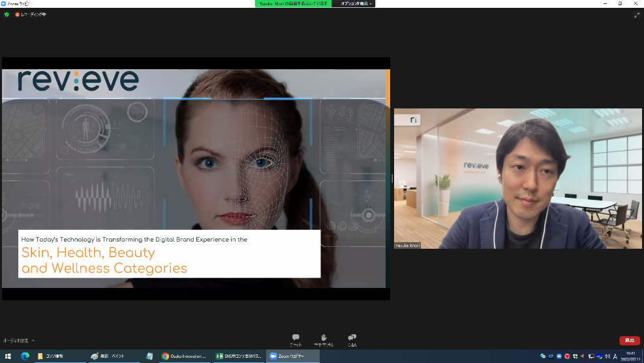Click the Raise Hand icon

pyautogui.click(x=324, y=339)
